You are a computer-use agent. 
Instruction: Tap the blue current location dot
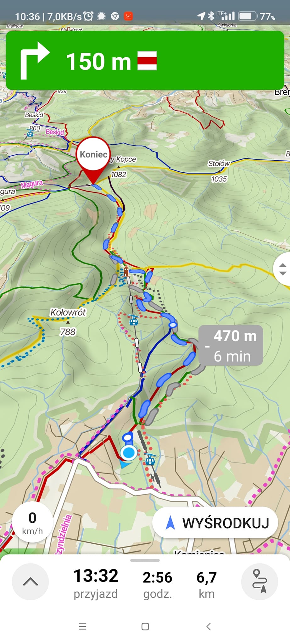click(129, 452)
